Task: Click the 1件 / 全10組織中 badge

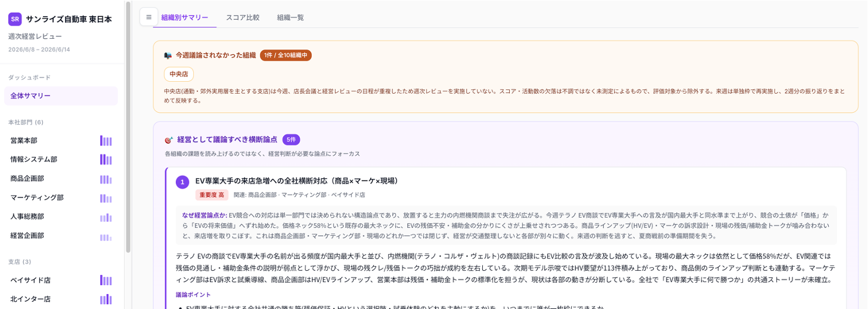Action: pos(286,55)
